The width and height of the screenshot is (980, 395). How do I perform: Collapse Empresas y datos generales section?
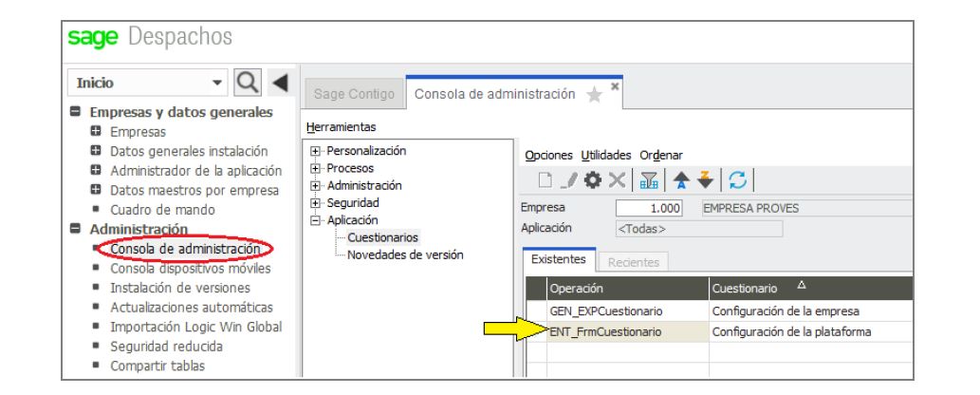point(75,112)
